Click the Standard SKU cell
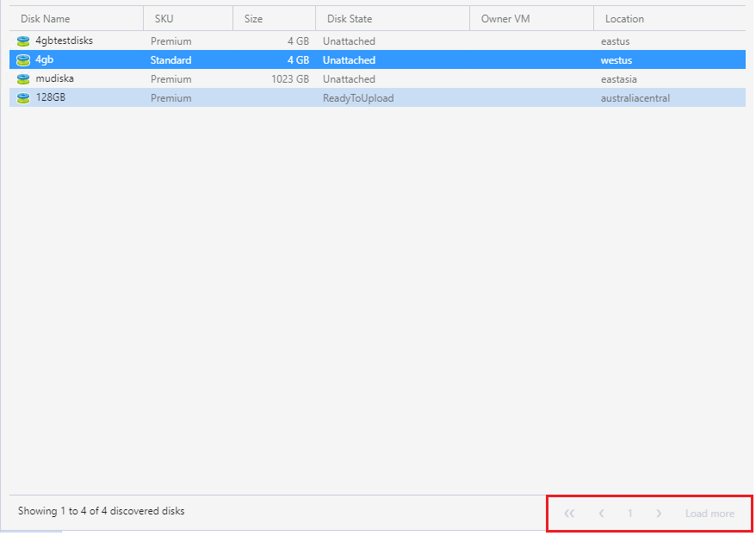This screenshot has width=756, height=536. pyautogui.click(x=170, y=59)
